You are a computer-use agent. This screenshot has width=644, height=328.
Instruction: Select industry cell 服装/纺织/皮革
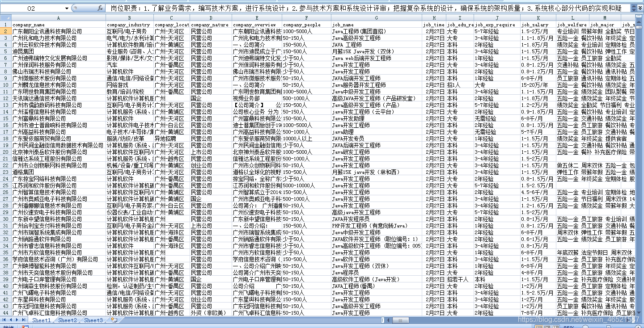tap(130, 139)
